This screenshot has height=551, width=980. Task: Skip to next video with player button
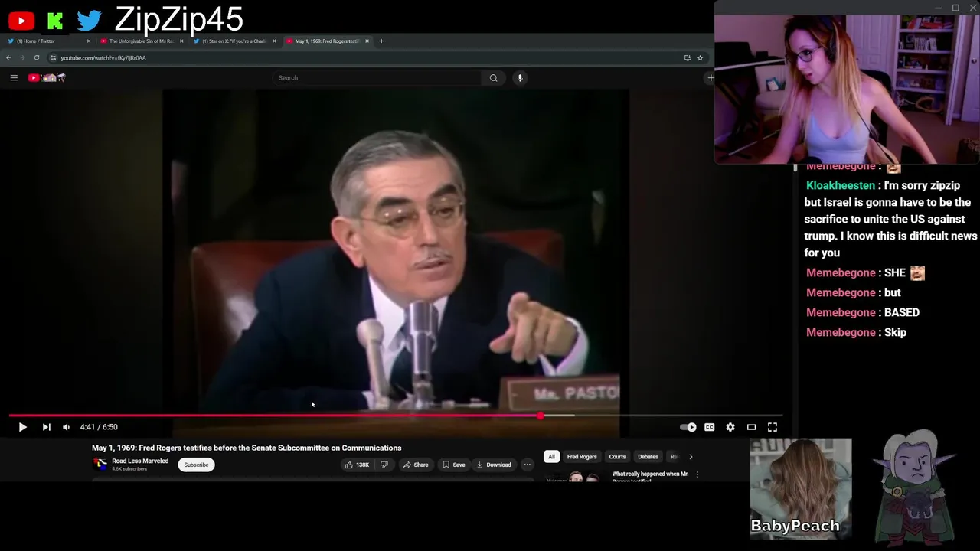coord(46,427)
